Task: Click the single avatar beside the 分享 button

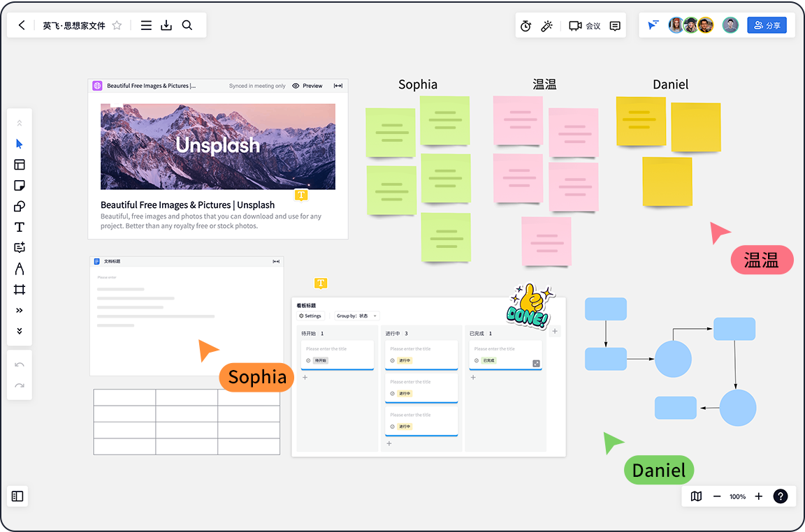Action: [x=730, y=25]
